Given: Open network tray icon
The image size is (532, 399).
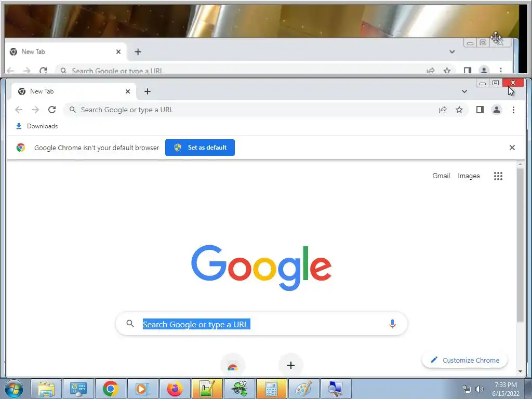Looking at the screenshot, I should coord(467,389).
